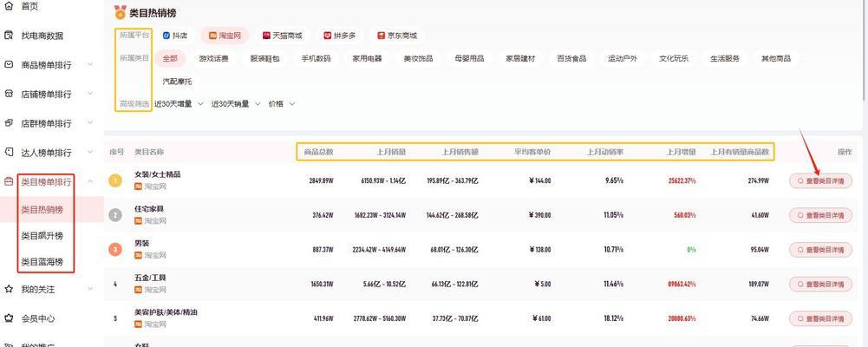Click the 上月销售额 column header

(460, 152)
